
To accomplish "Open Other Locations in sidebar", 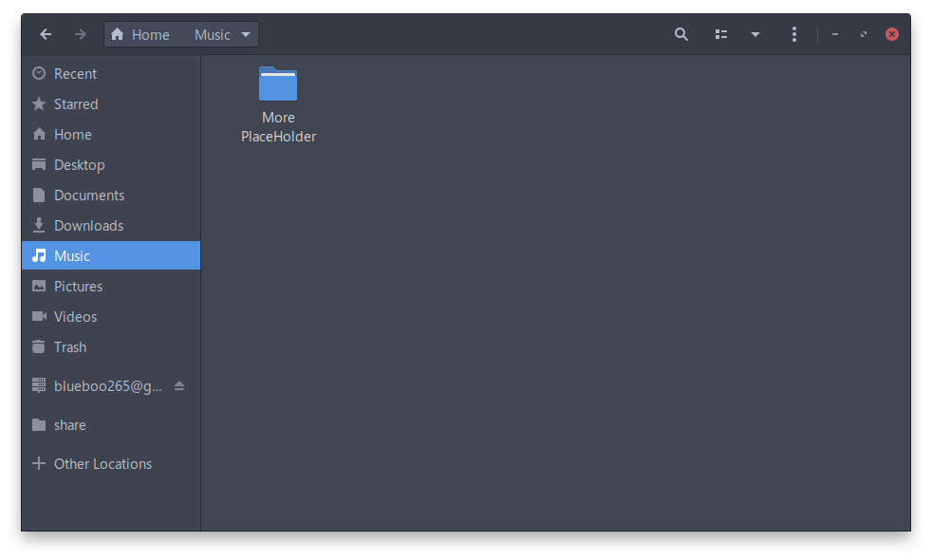I will point(103,464).
